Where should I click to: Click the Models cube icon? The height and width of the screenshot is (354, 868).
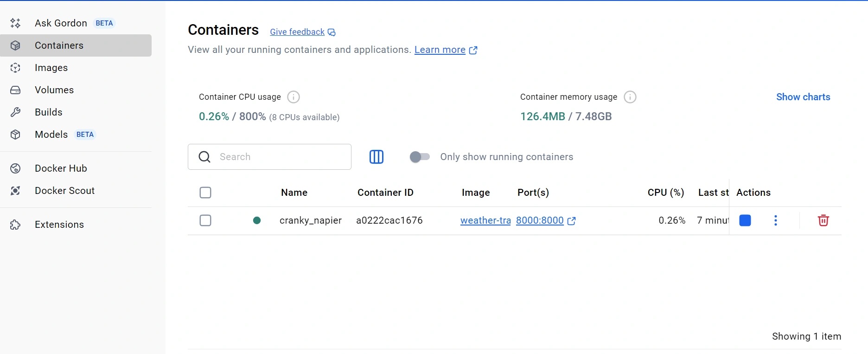[x=15, y=135]
